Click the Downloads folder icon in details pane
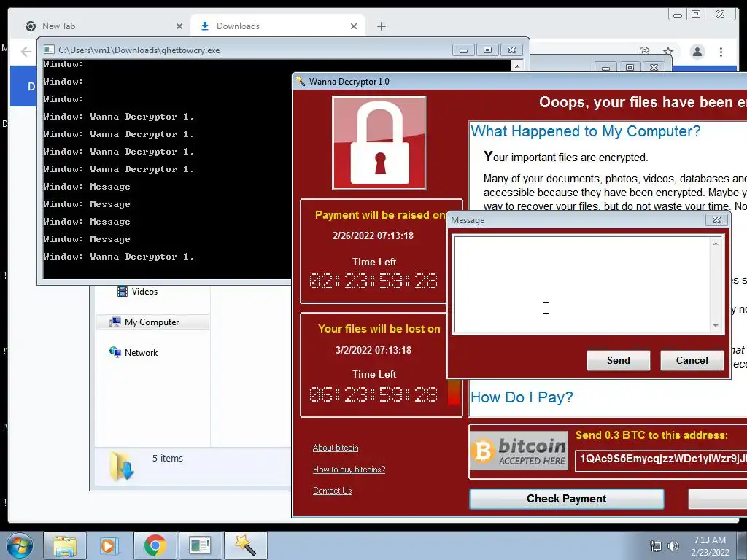Image resolution: width=747 pixels, height=560 pixels. (x=121, y=466)
